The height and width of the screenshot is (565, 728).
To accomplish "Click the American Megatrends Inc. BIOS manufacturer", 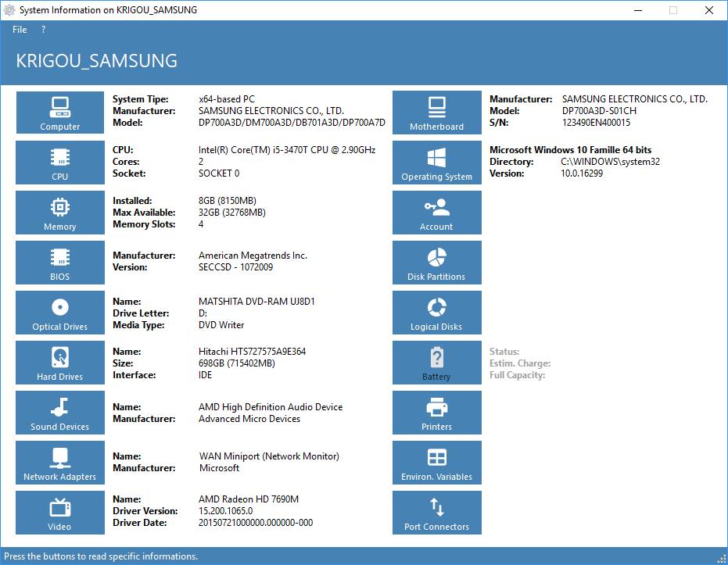I will tap(253, 256).
